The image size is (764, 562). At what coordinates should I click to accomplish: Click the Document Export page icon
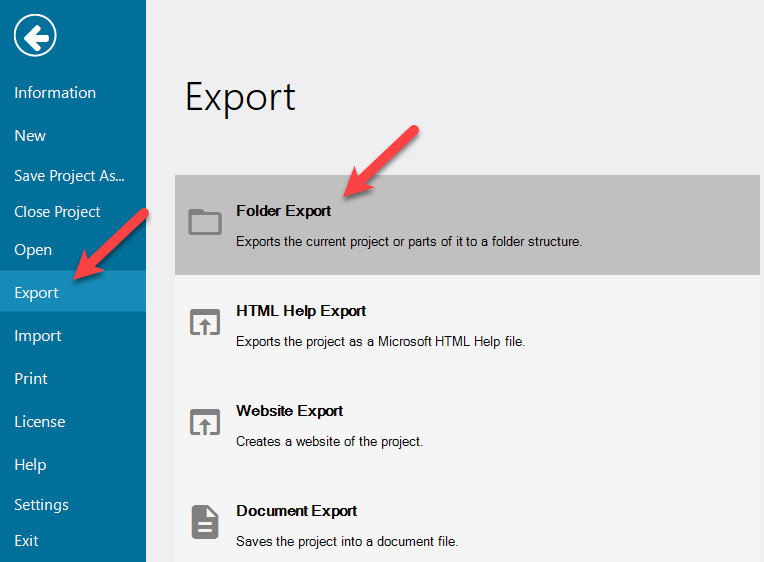[205, 522]
